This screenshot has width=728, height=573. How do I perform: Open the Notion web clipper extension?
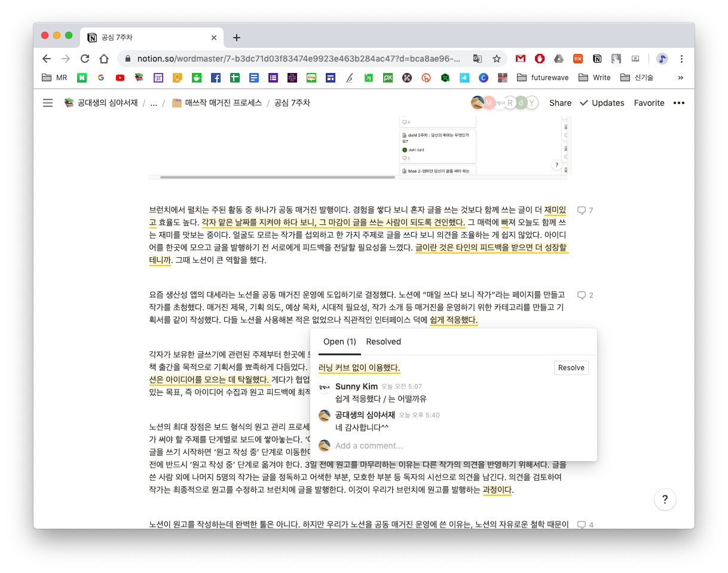pos(597,59)
